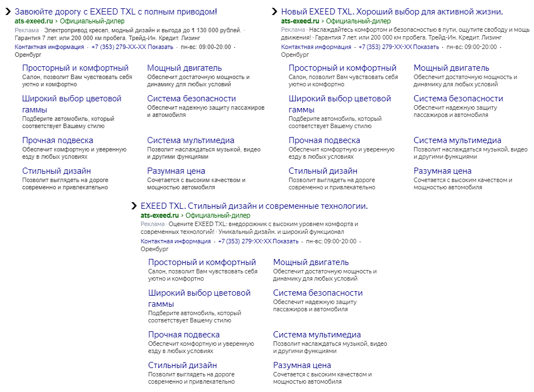The height and width of the screenshot is (392, 534).
Task: Open 'Система мультимедиа' sitelink in the 'Завоюйте дорогу' ad
Action: coord(191,140)
